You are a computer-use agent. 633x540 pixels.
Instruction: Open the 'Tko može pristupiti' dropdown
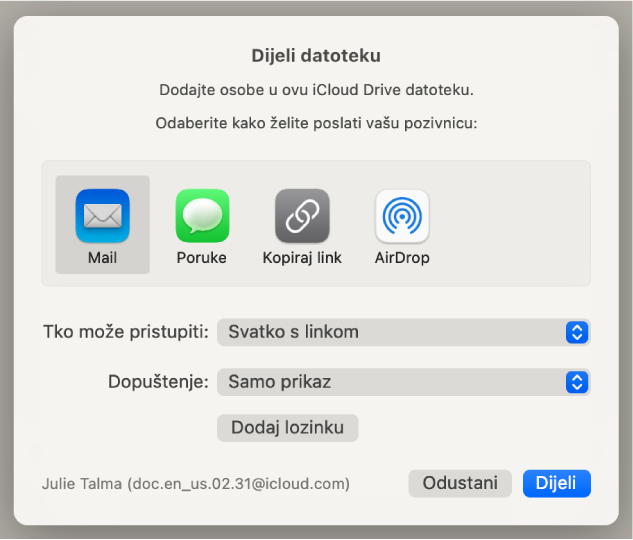click(x=404, y=332)
